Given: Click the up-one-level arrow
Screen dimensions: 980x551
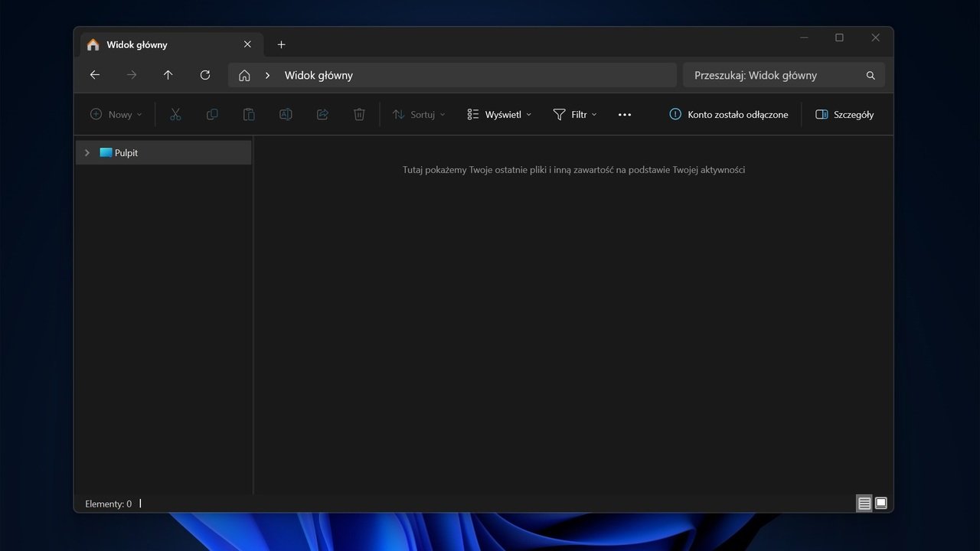Looking at the screenshot, I should [168, 75].
